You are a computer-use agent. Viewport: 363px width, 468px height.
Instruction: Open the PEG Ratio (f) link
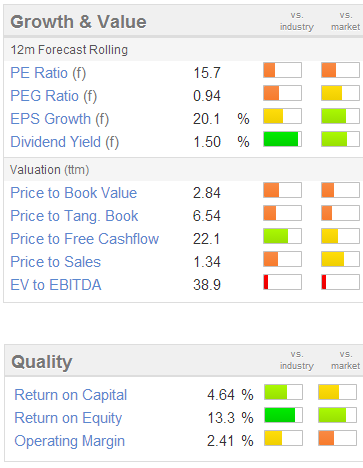(x=54, y=96)
